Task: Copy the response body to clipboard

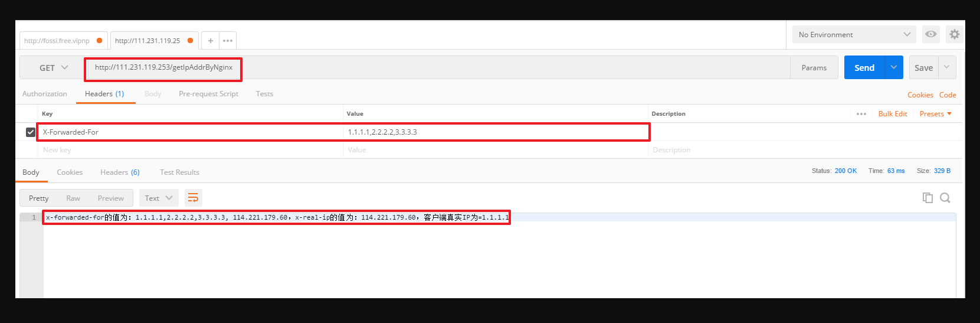Action: click(927, 198)
